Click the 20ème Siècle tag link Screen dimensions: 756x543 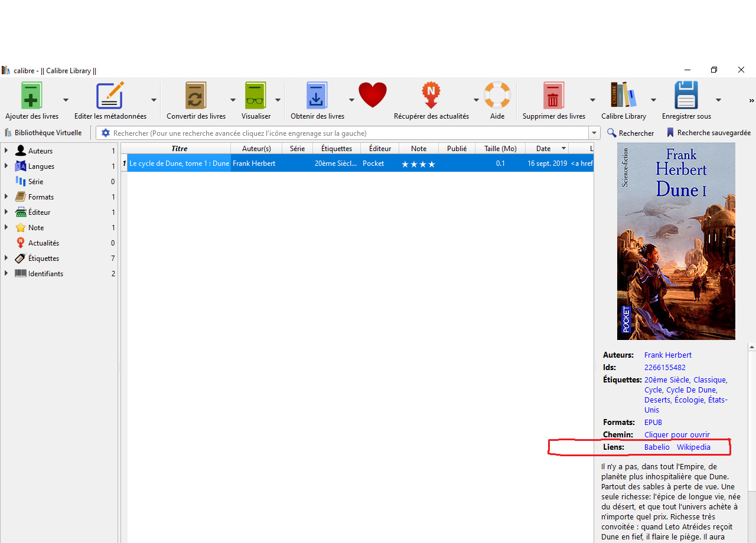pyautogui.click(x=667, y=380)
